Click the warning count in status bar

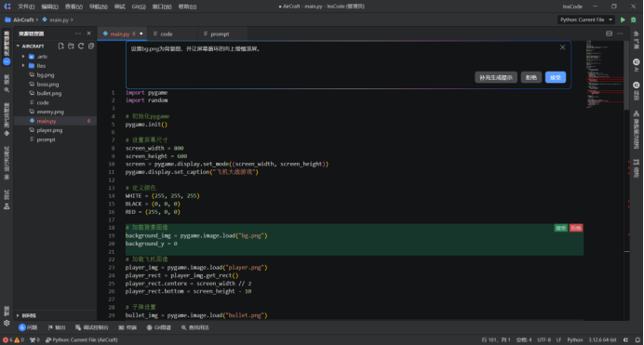[19, 339]
